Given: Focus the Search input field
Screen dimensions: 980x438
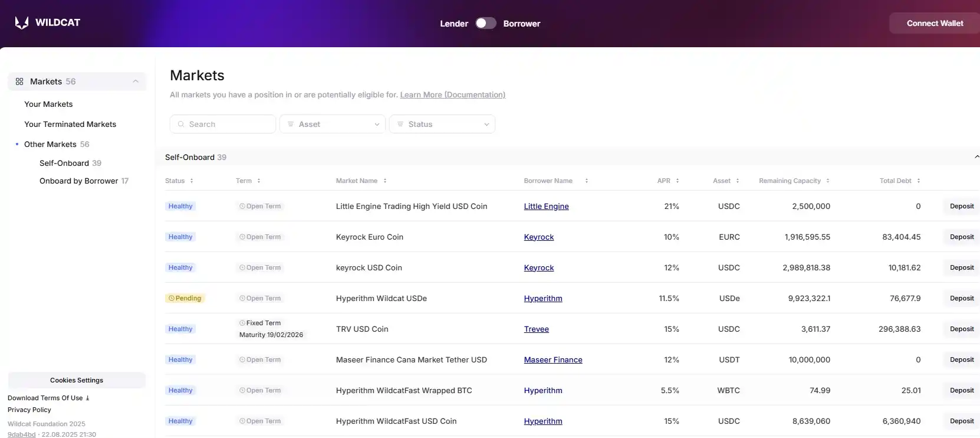Looking at the screenshot, I should (x=223, y=124).
